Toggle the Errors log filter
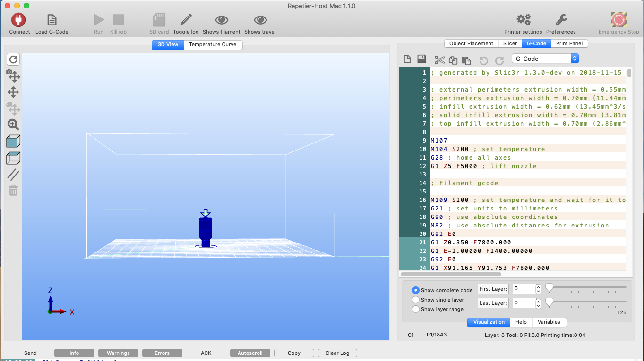Viewport: 644px width, 361px height. [162, 353]
